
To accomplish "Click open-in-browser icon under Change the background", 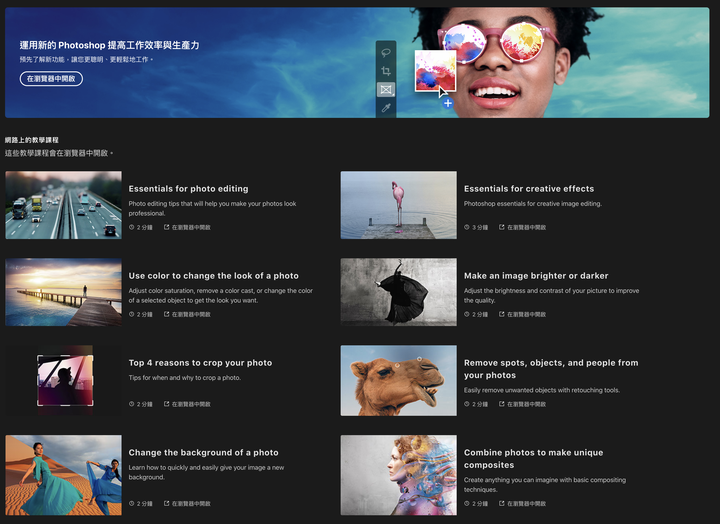I will (x=167, y=503).
